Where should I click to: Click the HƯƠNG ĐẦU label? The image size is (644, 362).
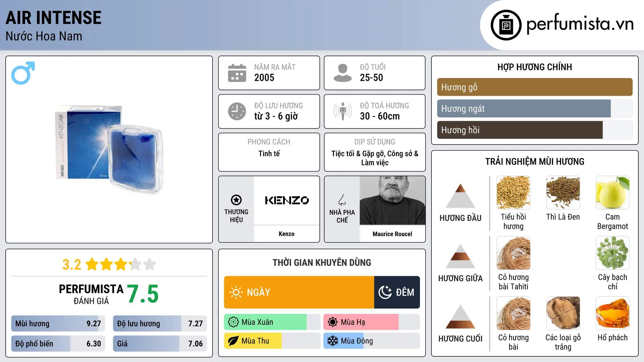(460, 218)
